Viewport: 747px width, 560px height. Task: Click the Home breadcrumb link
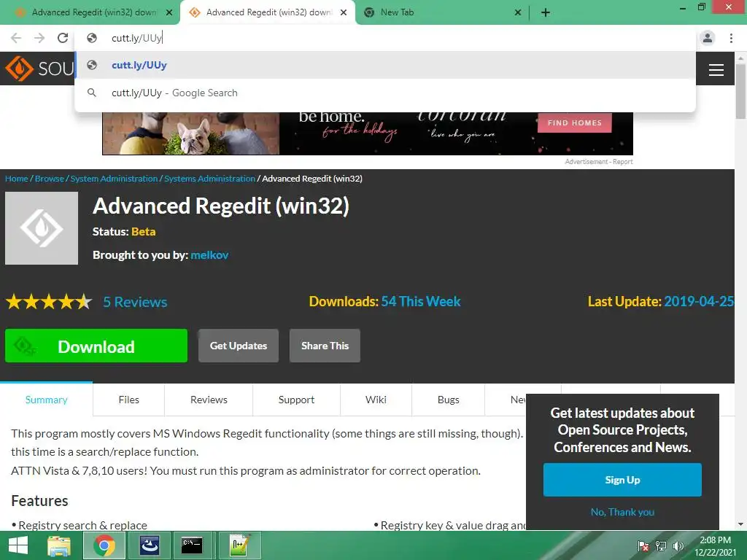(17, 179)
